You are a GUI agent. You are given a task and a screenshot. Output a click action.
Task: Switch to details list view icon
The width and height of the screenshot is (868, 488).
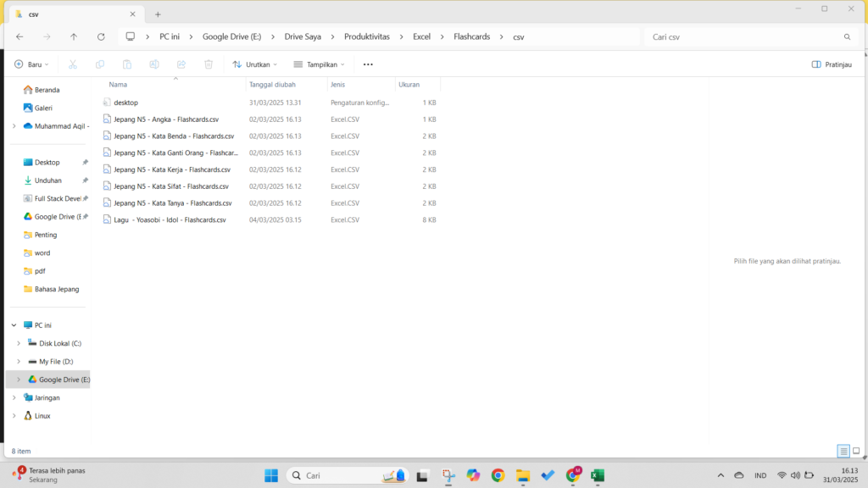843,451
